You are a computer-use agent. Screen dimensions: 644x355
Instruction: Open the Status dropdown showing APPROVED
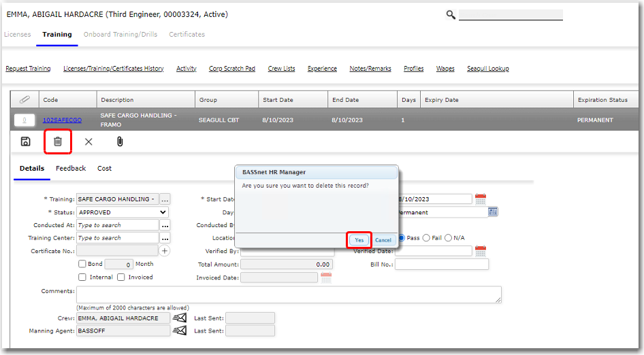click(123, 212)
